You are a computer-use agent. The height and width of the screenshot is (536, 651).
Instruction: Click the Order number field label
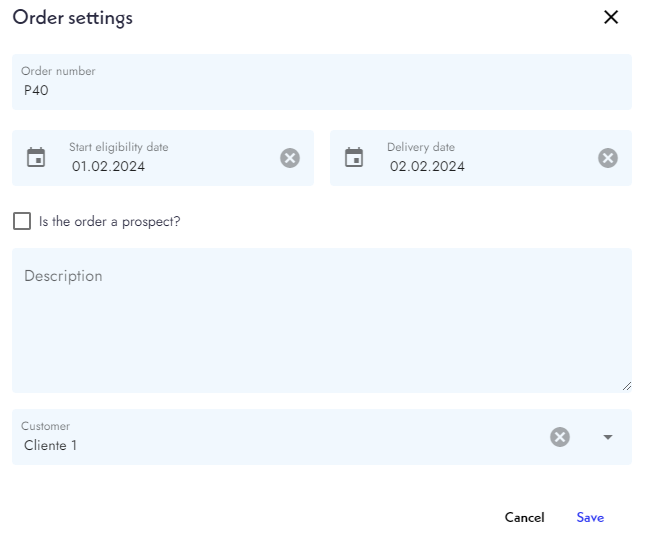tap(58, 71)
